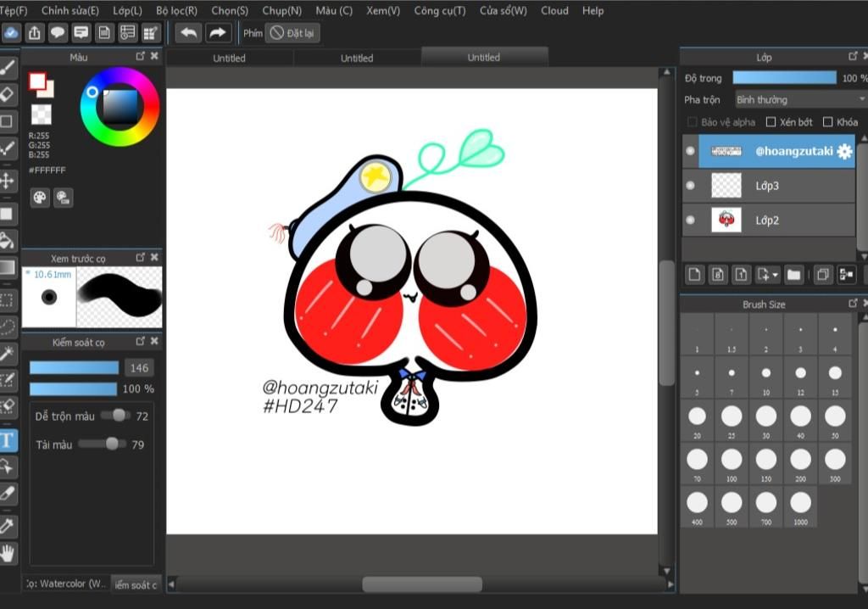868x609 pixels.
Task: Choose brush size 100 preset
Action: click(732, 464)
